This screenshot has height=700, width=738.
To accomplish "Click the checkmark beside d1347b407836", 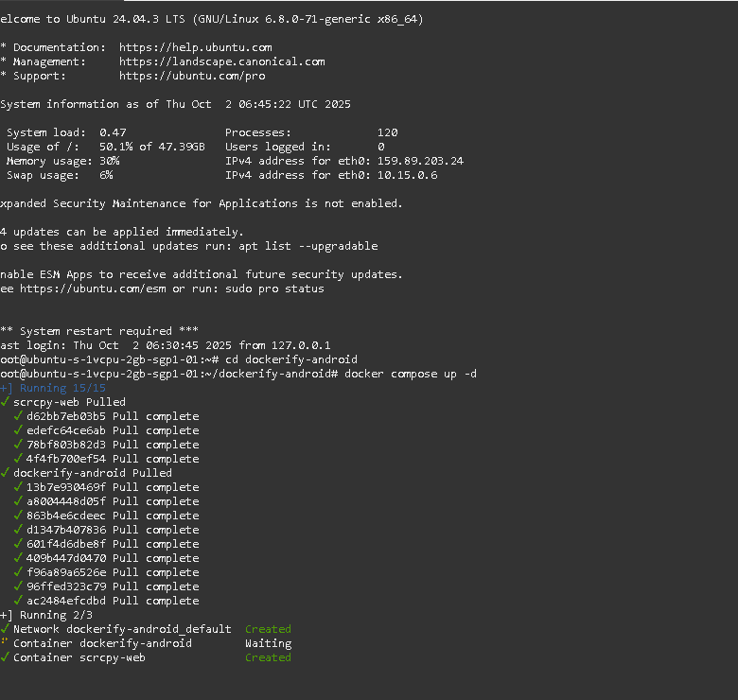I will pos(18,529).
